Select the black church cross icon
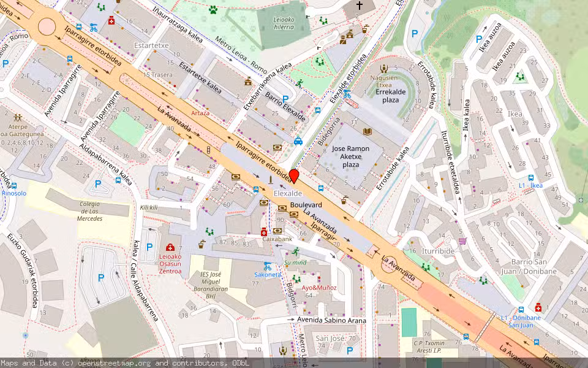Viewport: 588px width, 368px height. tap(360, 6)
